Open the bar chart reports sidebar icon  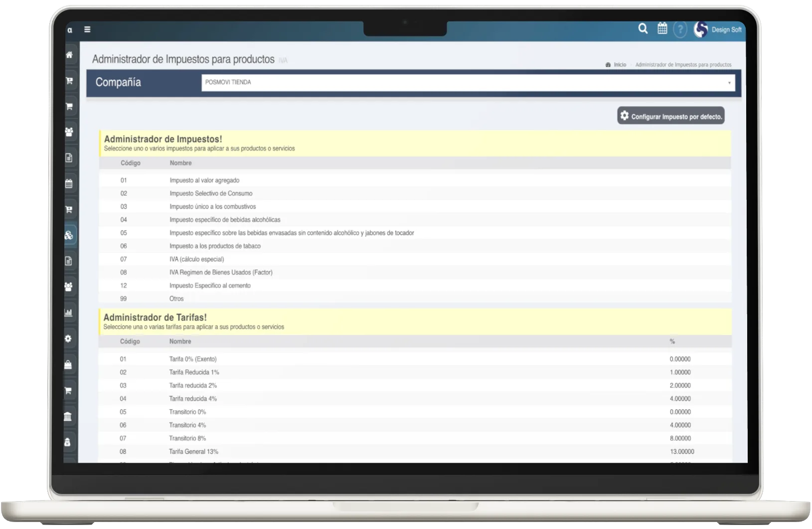tap(69, 313)
